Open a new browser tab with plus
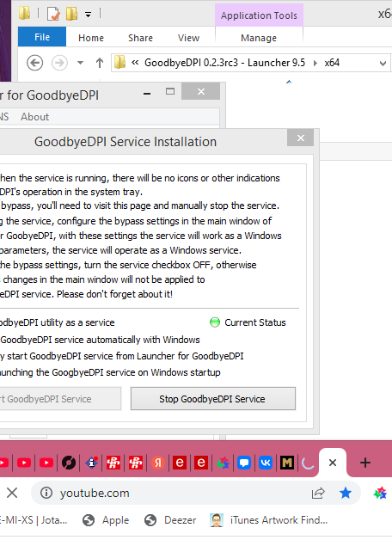Viewport: 392px width, 546px height. pyautogui.click(x=364, y=463)
